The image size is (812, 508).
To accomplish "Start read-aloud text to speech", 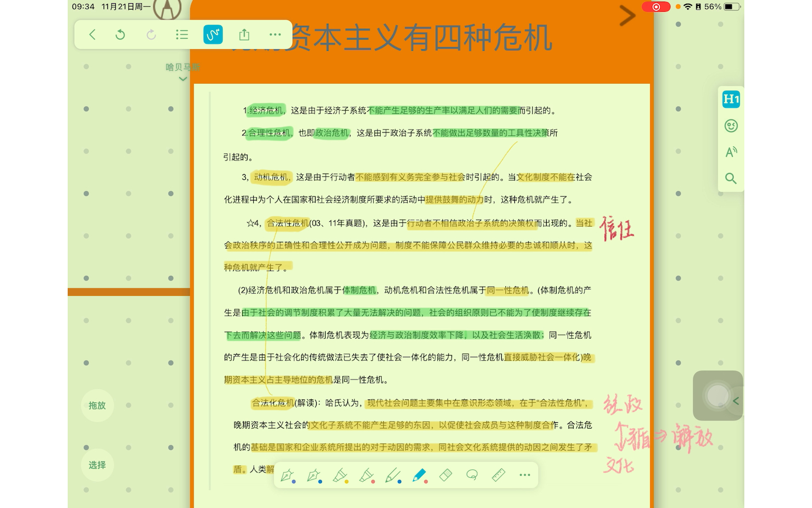I will click(731, 152).
